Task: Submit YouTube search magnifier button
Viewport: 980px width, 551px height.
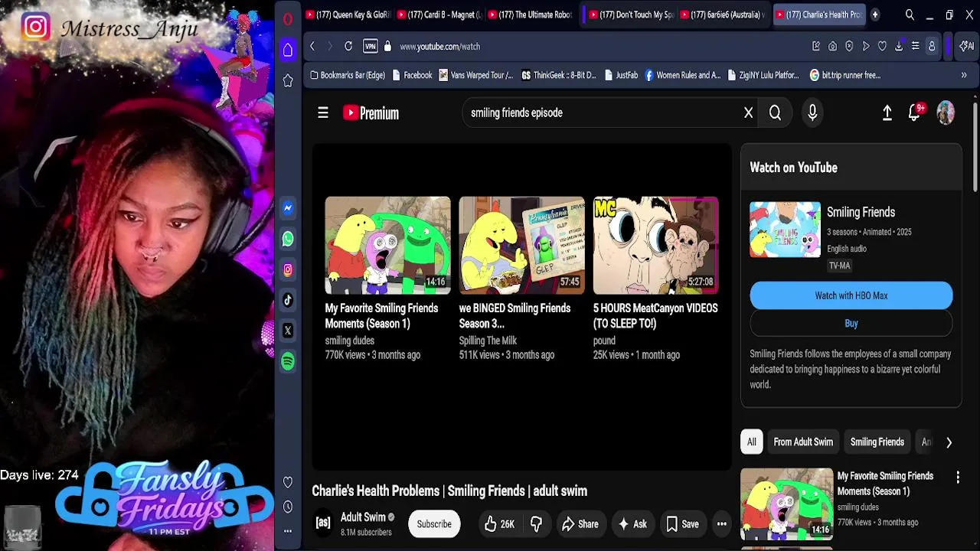Action: (775, 112)
